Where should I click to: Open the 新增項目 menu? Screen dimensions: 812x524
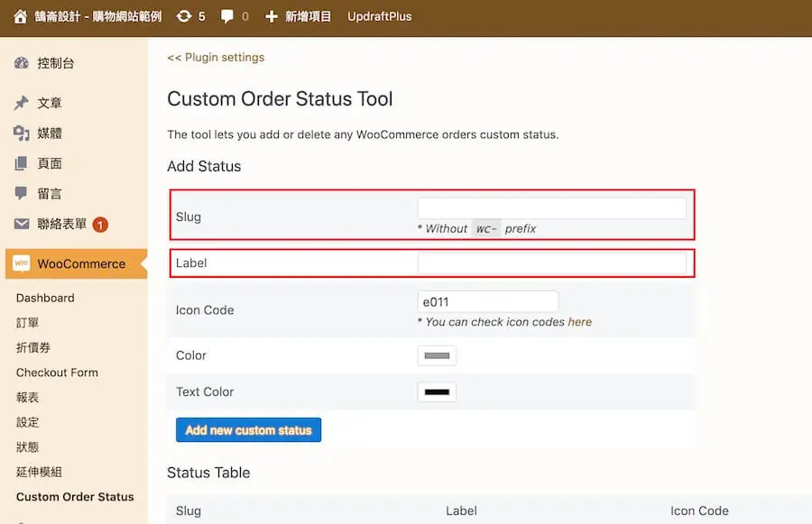pyautogui.click(x=309, y=16)
